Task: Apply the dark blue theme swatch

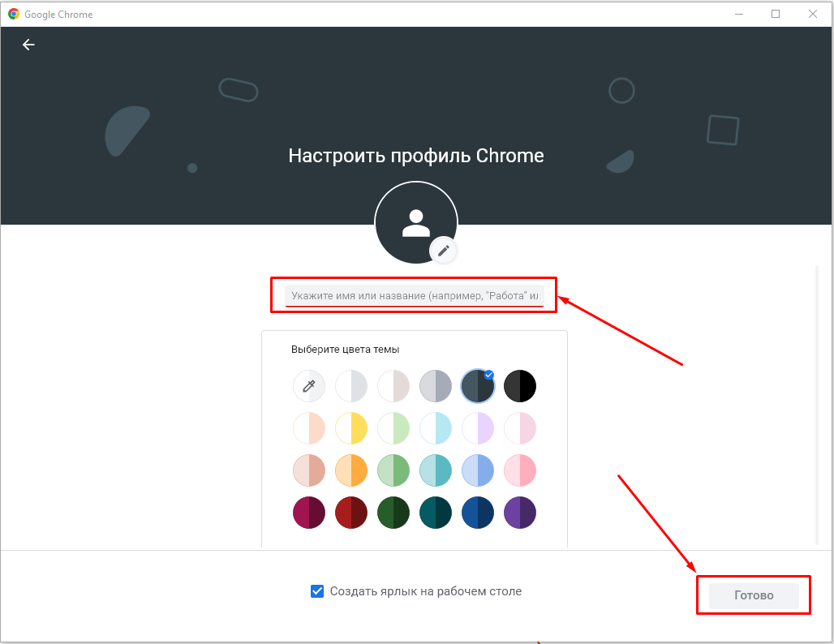Action: 478,513
